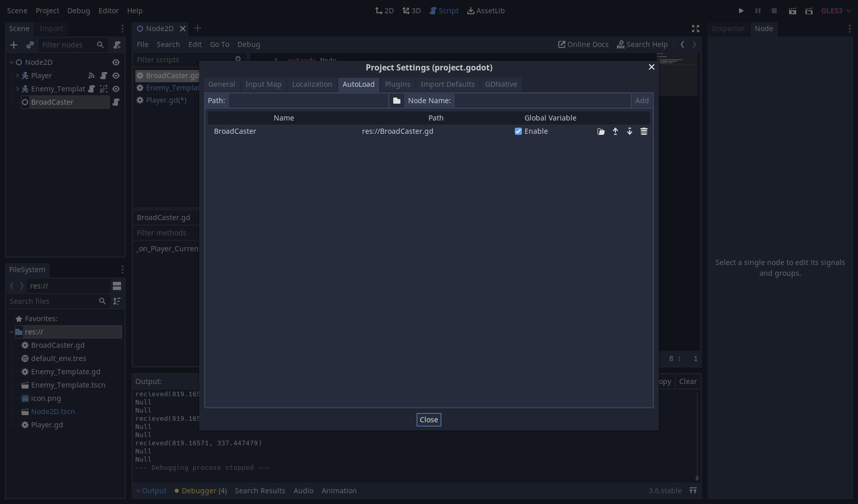Open the Import Defaults tab
This screenshot has height=504, width=858.
point(448,84)
